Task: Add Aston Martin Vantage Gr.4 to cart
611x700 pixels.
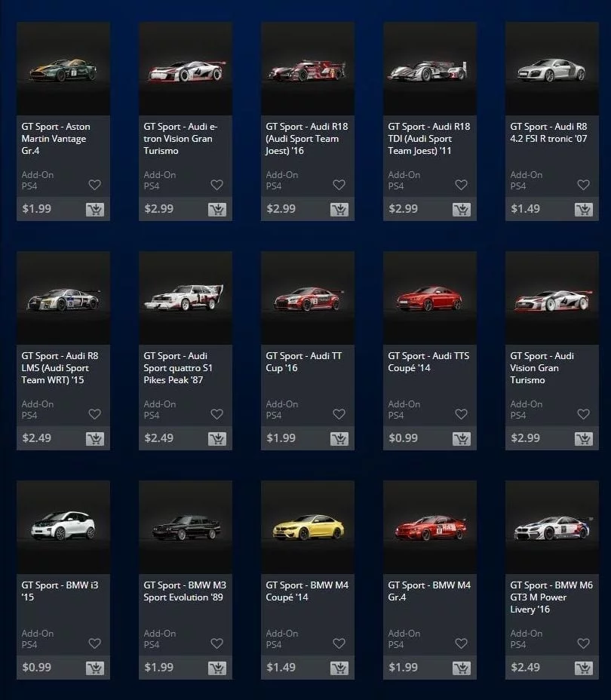Action: (x=94, y=210)
